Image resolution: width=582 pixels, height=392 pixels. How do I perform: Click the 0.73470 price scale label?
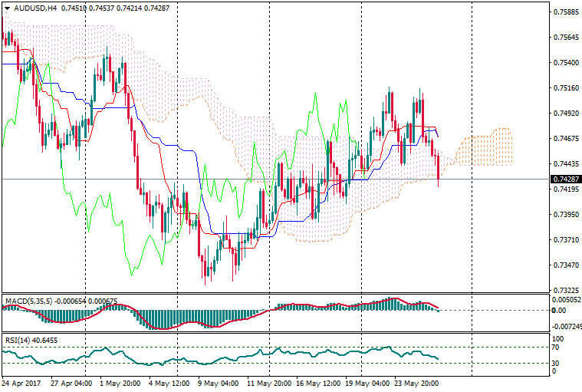[x=564, y=265]
